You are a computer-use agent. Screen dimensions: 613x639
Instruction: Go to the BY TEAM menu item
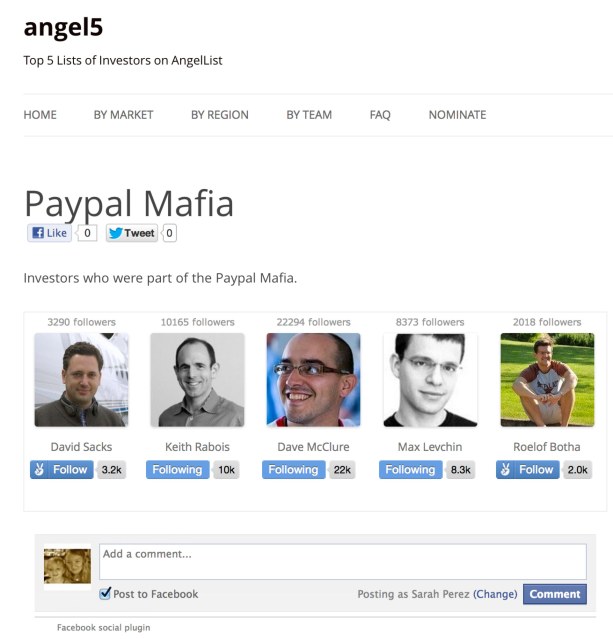pyautogui.click(x=309, y=115)
